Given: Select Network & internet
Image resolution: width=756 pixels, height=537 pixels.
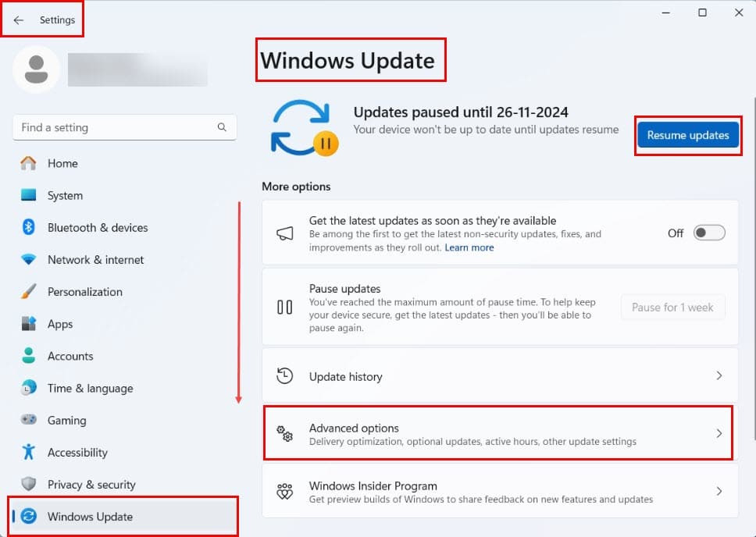Looking at the screenshot, I should 124,259.
